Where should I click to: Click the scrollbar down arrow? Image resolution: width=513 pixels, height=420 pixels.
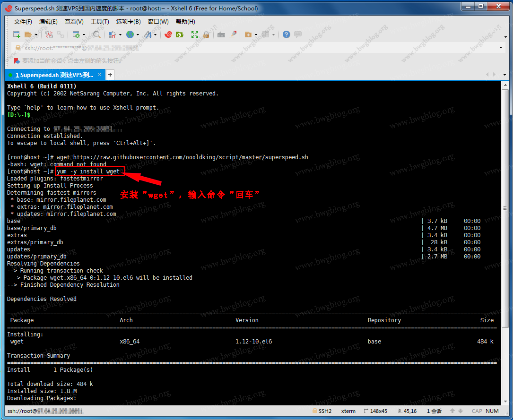[x=505, y=402]
